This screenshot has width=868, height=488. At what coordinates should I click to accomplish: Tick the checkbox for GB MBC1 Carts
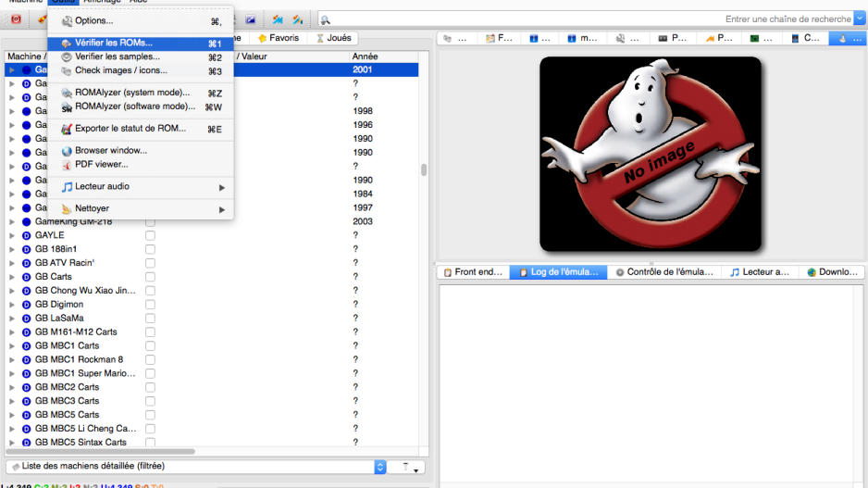click(x=150, y=346)
